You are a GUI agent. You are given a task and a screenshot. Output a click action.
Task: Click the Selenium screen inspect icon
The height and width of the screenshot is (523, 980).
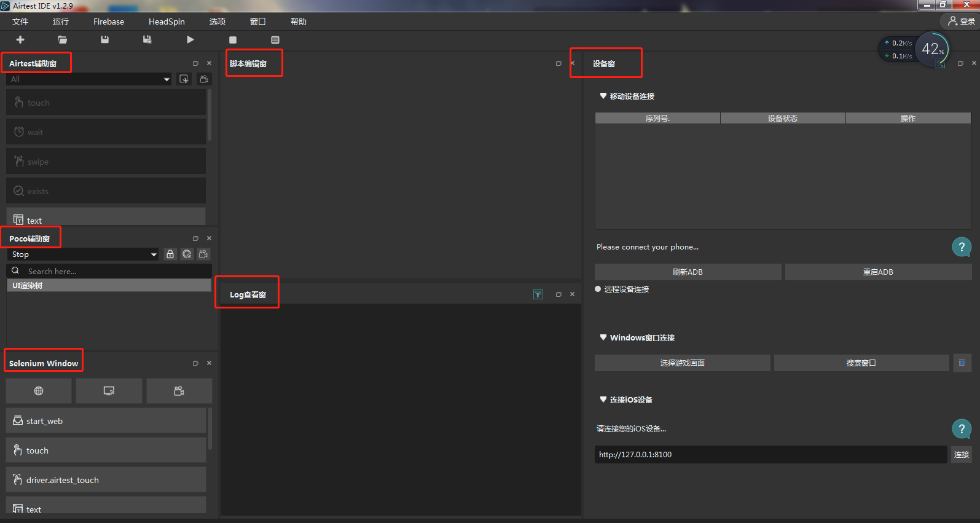point(109,391)
